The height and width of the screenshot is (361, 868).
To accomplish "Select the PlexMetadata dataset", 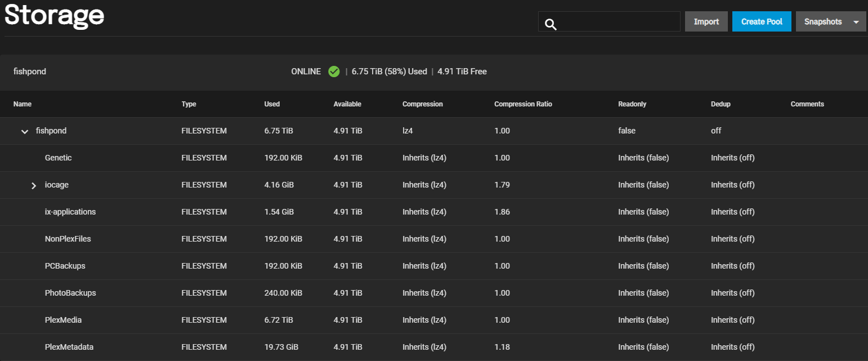I will pos(69,347).
